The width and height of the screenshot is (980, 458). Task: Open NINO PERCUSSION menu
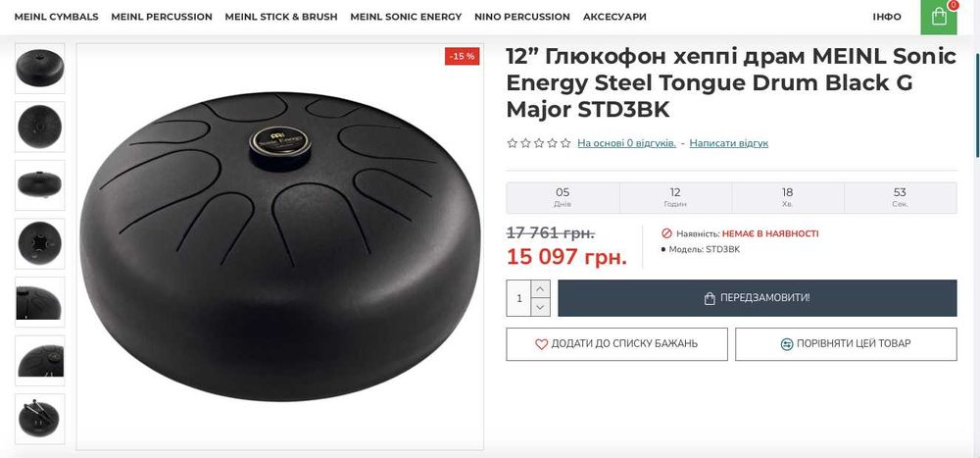click(x=522, y=17)
